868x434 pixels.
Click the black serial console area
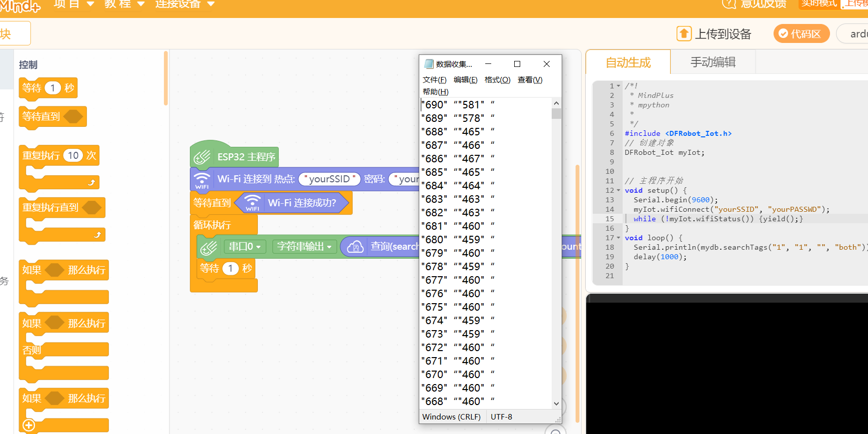727,367
